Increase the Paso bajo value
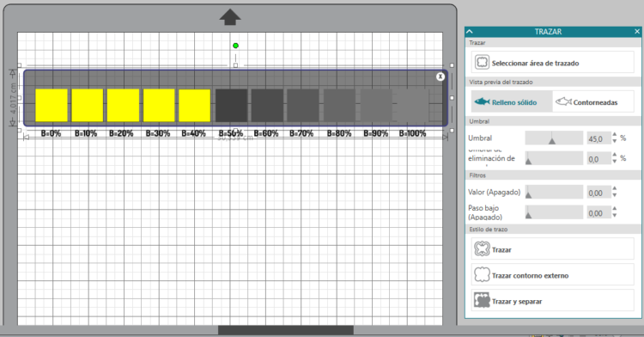The width and height of the screenshot is (644, 337). point(615,209)
